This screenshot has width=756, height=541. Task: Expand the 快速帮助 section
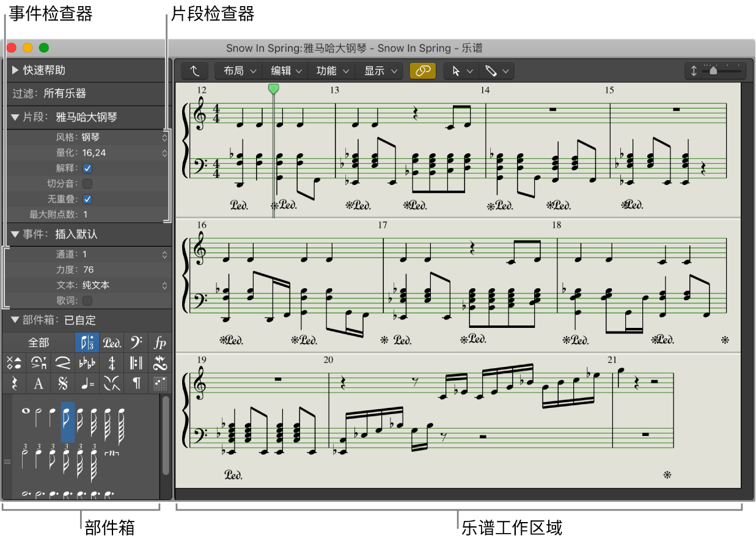pyautogui.click(x=15, y=70)
